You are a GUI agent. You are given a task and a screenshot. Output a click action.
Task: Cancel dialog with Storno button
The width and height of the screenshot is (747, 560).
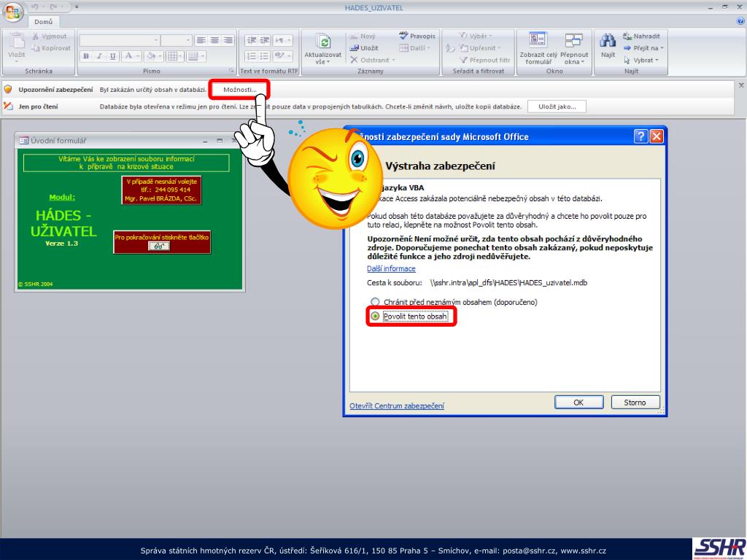tap(635, 402)
